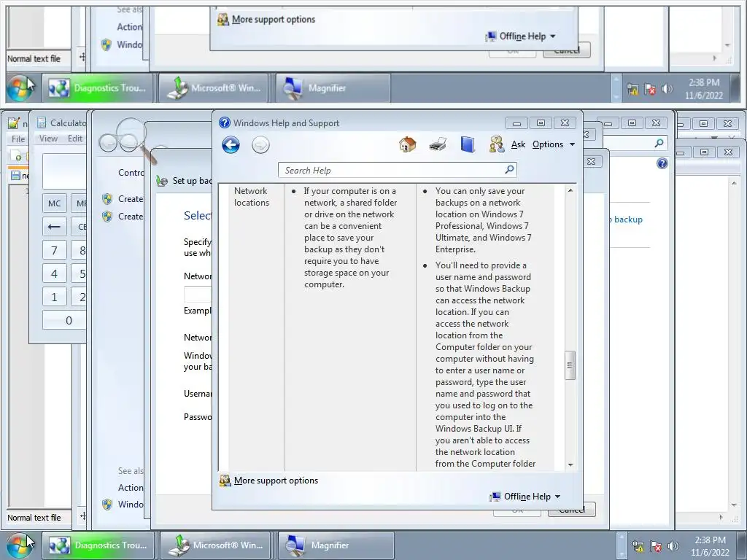Open the Options dropdown in Help toolbar
Screen dimensions: 747x560
pyautogui.click(x=553, y=144)
